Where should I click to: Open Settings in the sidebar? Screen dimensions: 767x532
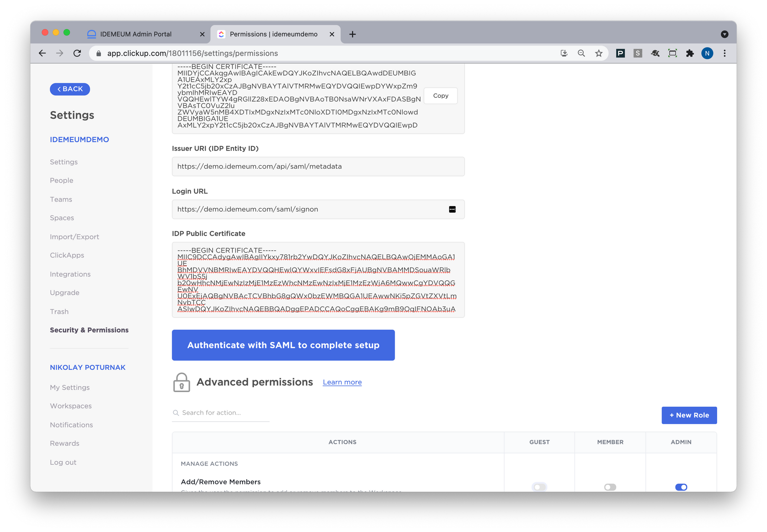point(64,162)
